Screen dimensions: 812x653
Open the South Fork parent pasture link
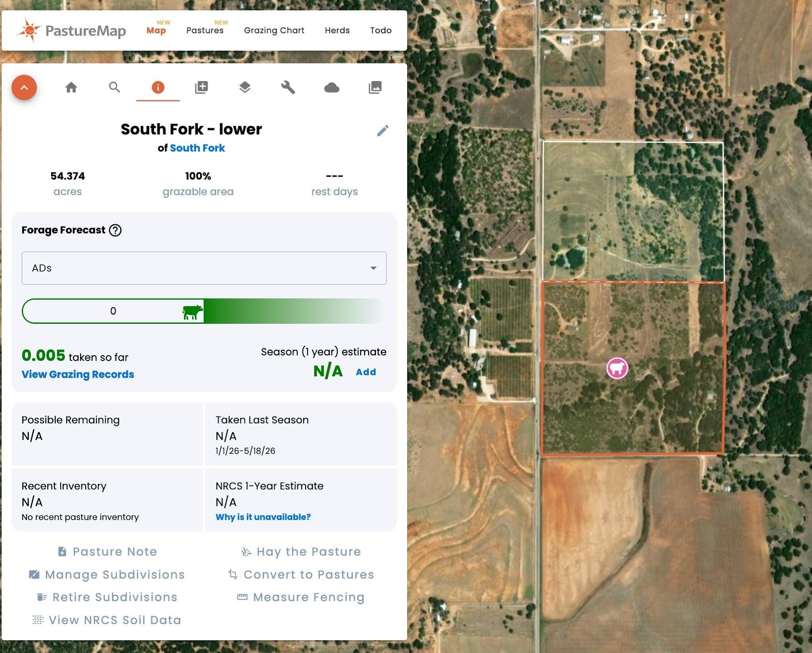(x=197, y=148)
